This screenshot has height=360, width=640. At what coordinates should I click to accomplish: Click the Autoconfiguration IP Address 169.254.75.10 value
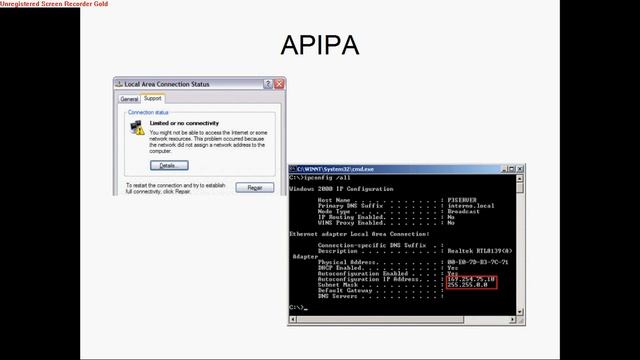point(471,279)
